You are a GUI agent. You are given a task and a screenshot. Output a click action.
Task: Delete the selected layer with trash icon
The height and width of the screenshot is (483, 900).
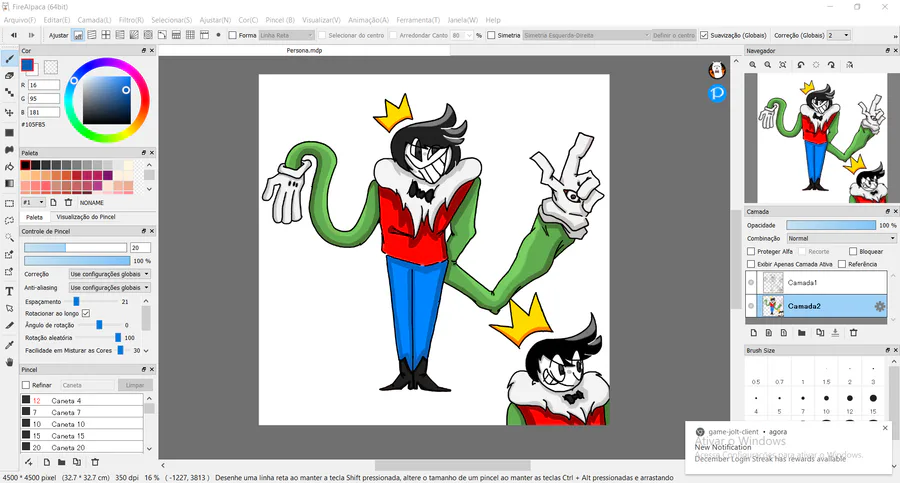pyautogui.click(x=854, y=333)
